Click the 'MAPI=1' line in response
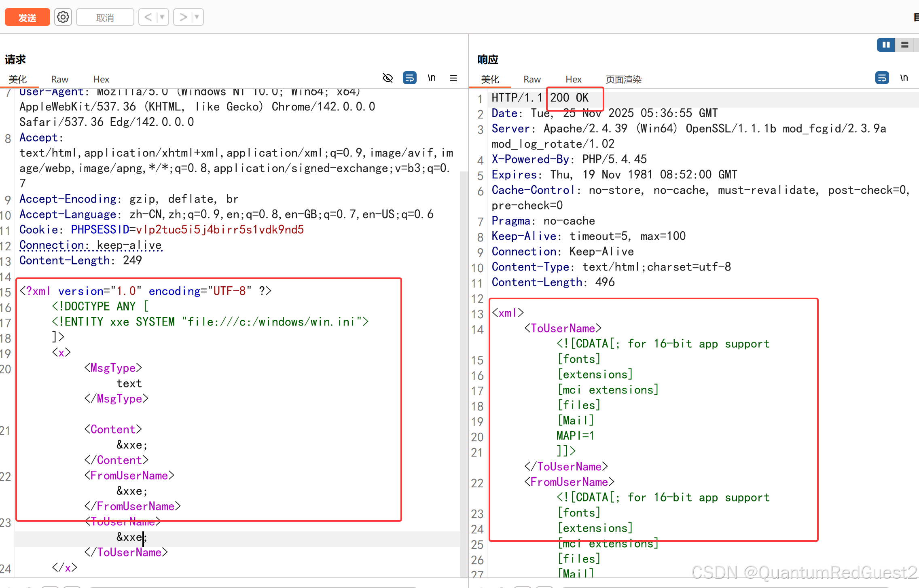919x588 pixels. click(x=576, y=436)
